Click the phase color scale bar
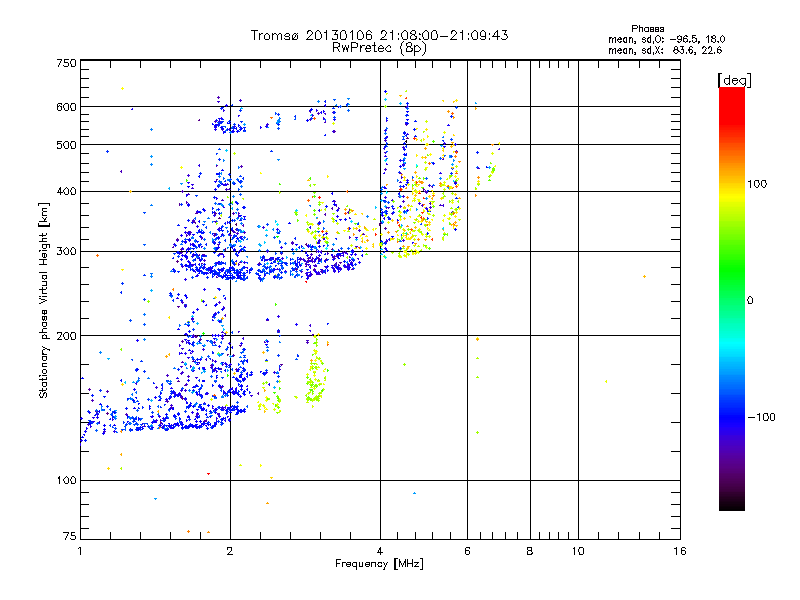Screen dimensions: 800x600 732,298
